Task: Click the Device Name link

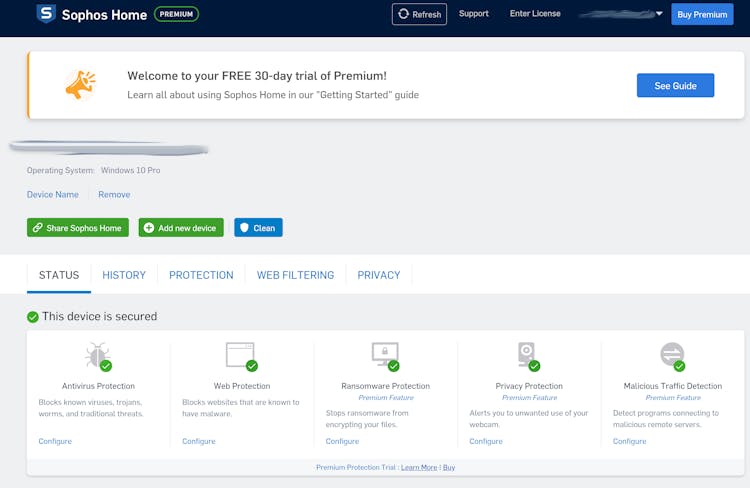Action: (x=53, y=195)
